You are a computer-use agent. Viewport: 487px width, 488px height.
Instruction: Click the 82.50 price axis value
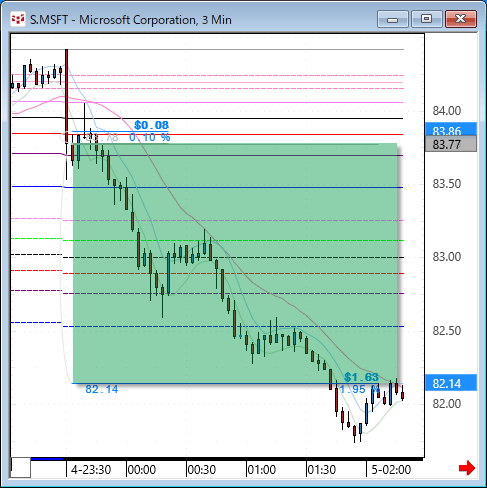coord(447,331)
